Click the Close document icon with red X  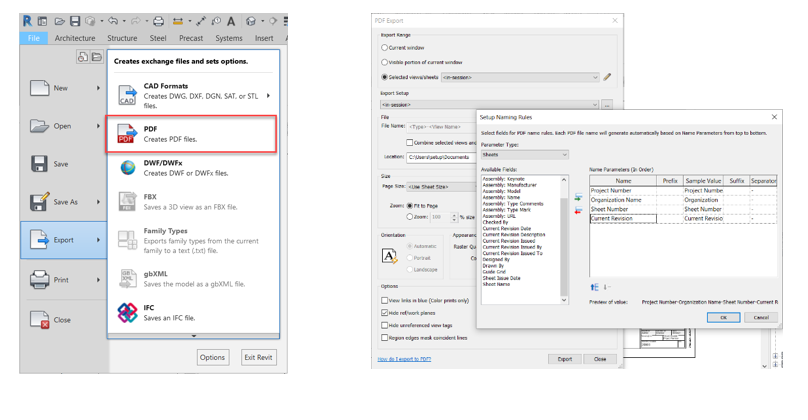coord(39,320)
